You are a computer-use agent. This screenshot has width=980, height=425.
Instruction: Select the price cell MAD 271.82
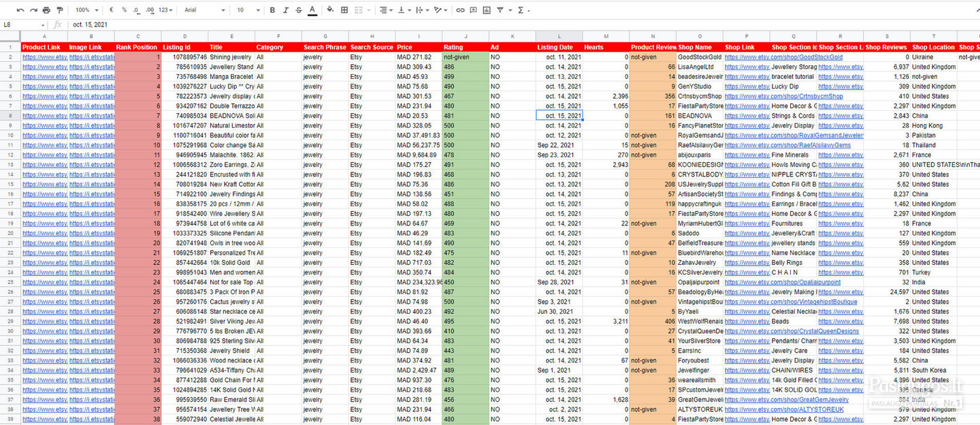[x=419, y=57]
